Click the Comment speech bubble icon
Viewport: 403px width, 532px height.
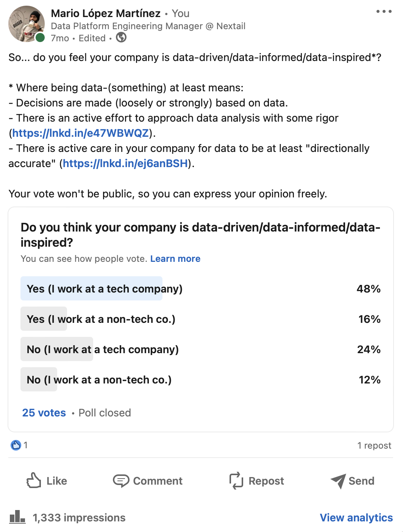121,480
